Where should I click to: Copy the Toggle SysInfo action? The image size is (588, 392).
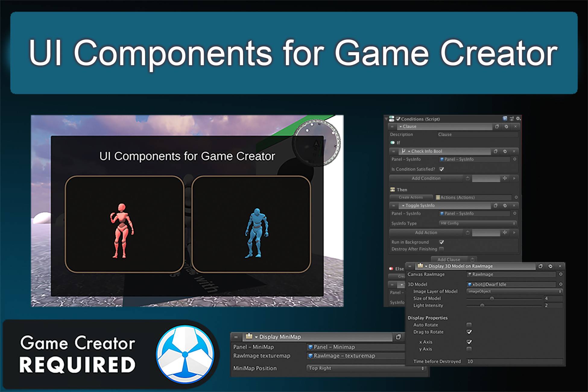pos(495,206)
